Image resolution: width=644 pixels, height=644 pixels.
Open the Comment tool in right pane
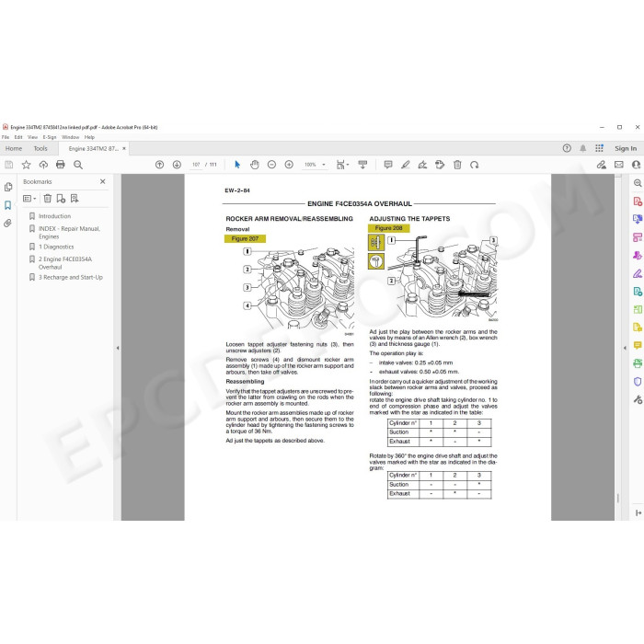(638, 345)
